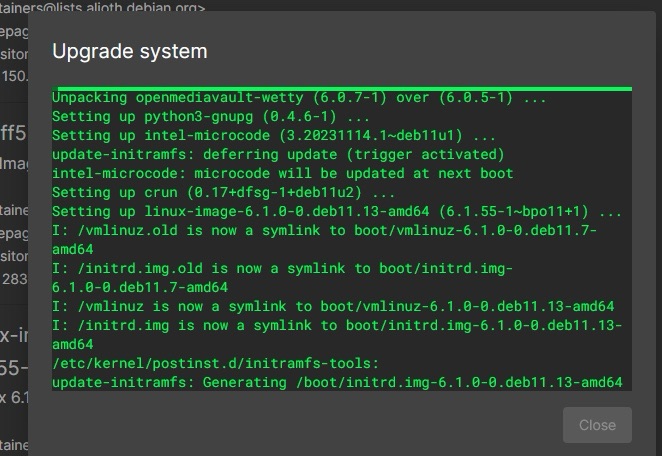This screenshot has width=662, height=456.
Task: Click the disabled Close button
Action: tap(597, 425)
